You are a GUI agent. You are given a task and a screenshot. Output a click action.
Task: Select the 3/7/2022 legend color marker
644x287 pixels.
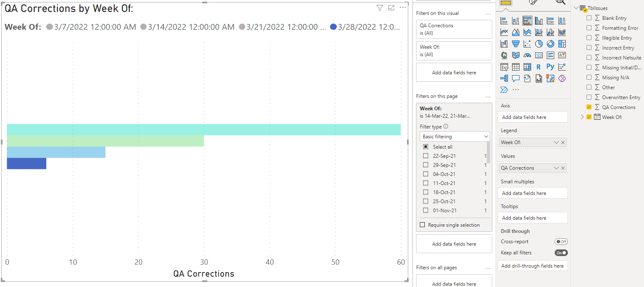(x=50, y=27)
